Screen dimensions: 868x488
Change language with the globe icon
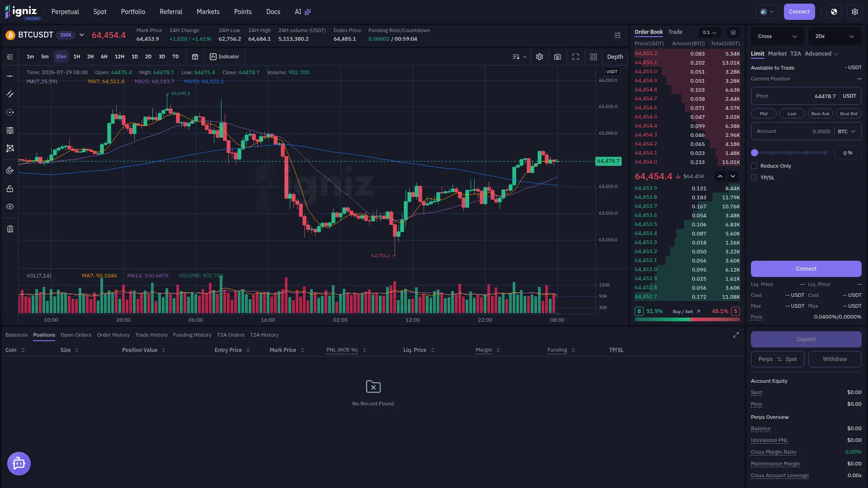pos(834,12)
